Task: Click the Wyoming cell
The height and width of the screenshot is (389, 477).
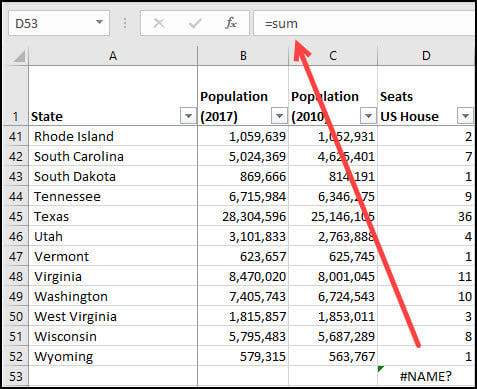Action: (113, 356)
